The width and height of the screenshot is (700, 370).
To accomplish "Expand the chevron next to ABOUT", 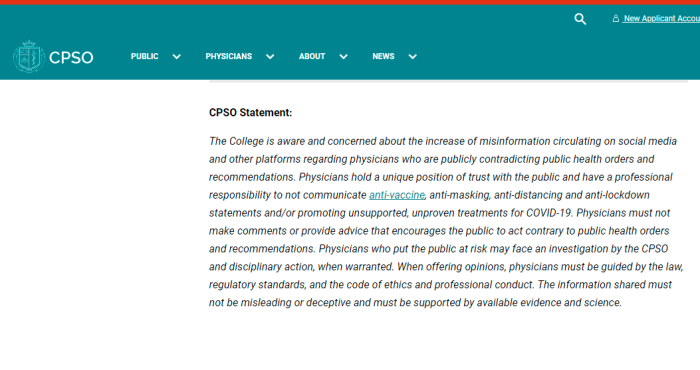I will [x=343, y=57].
